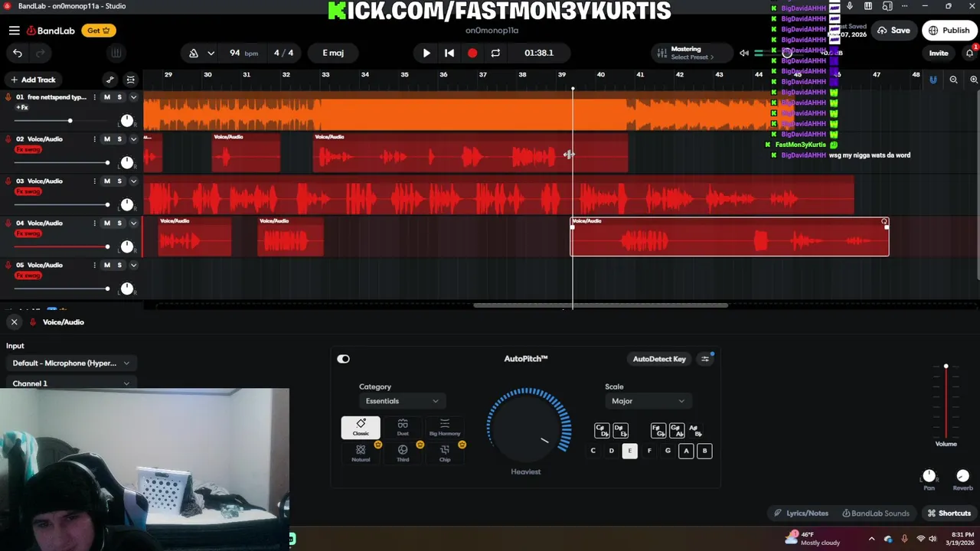This screenshot has height=551, width=980.
Task: Select the Duet AutoPitch preset
Action: click(403, 427)
